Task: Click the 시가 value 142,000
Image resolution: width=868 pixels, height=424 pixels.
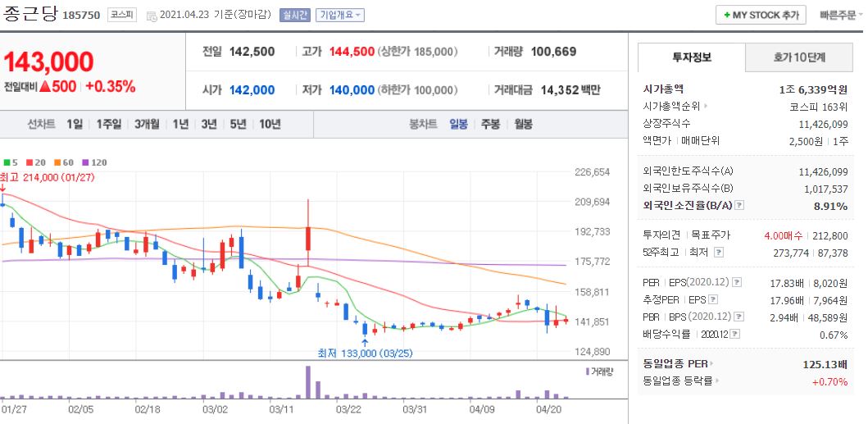Action: (252, 89)
